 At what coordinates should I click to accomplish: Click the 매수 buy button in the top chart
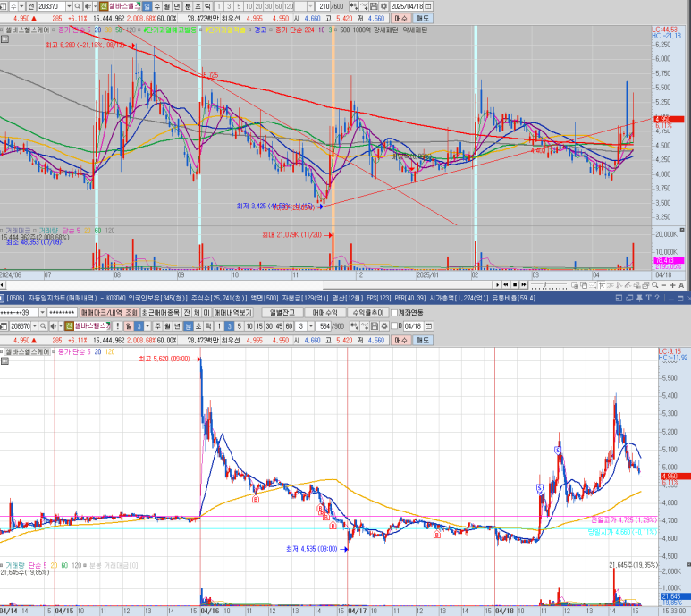[400, 19]
